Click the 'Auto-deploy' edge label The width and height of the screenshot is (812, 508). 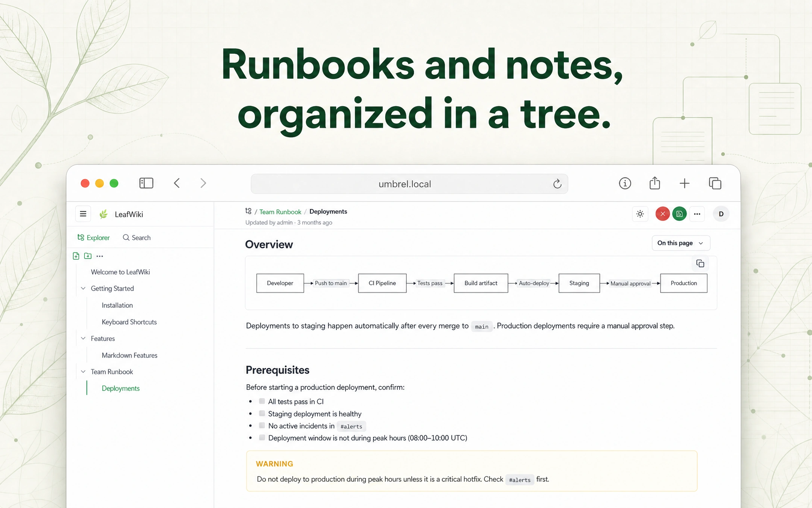[534, 283]
